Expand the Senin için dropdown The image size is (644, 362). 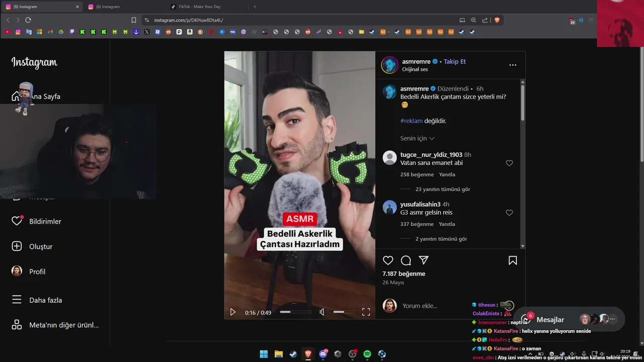(x=418, y=138)
